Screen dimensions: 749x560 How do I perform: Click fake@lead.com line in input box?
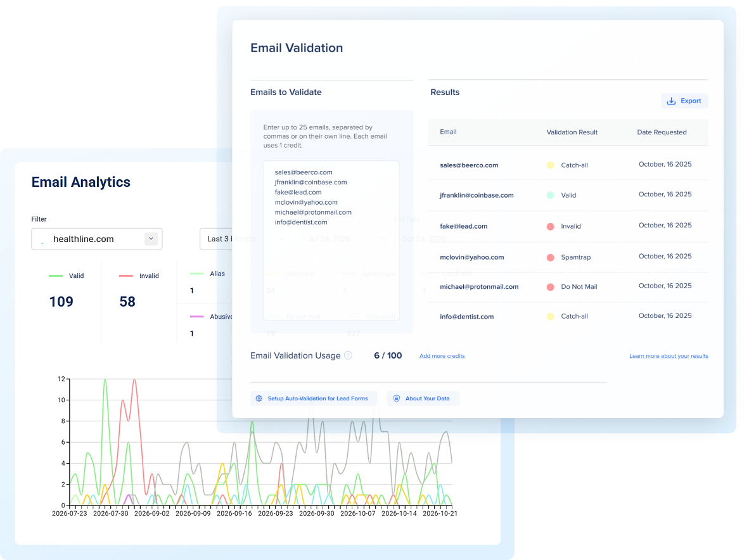point(298,193)
